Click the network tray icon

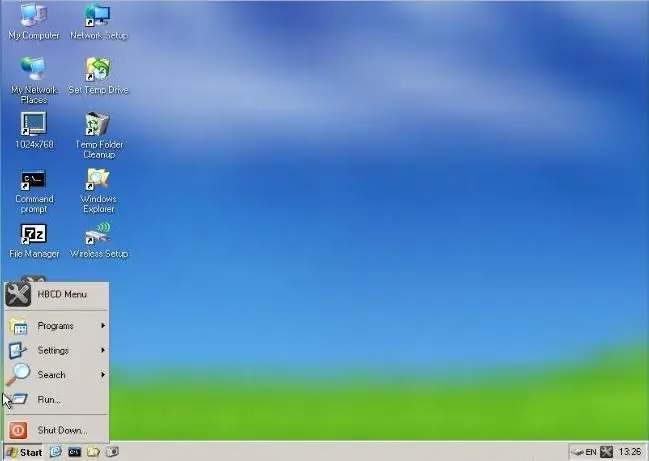[577, 452]
